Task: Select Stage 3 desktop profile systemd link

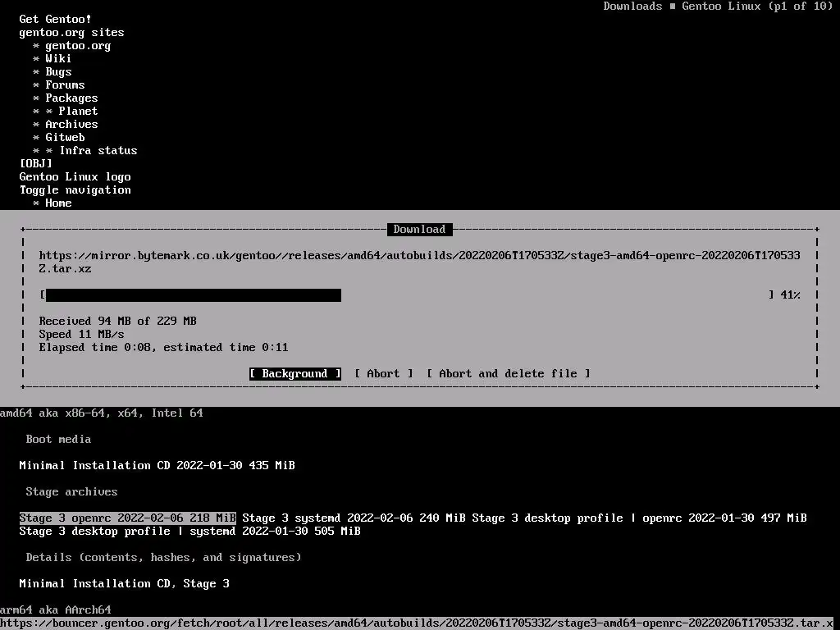Action: [x=189, y=531]
